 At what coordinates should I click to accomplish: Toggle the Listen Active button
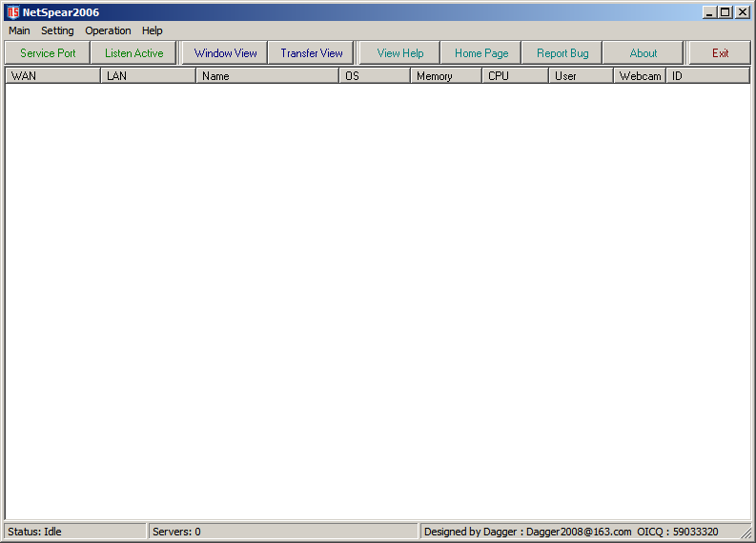coord(133,53)
